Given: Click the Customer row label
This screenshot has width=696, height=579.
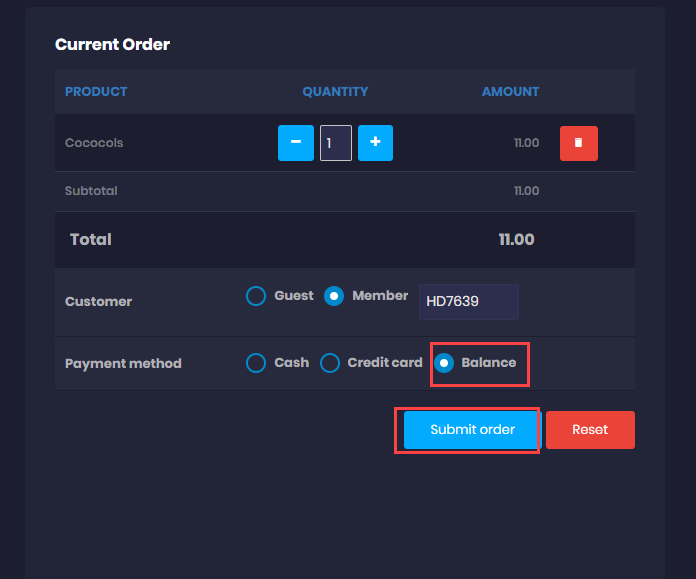Looking at the screenshot, I should [99, 302].
